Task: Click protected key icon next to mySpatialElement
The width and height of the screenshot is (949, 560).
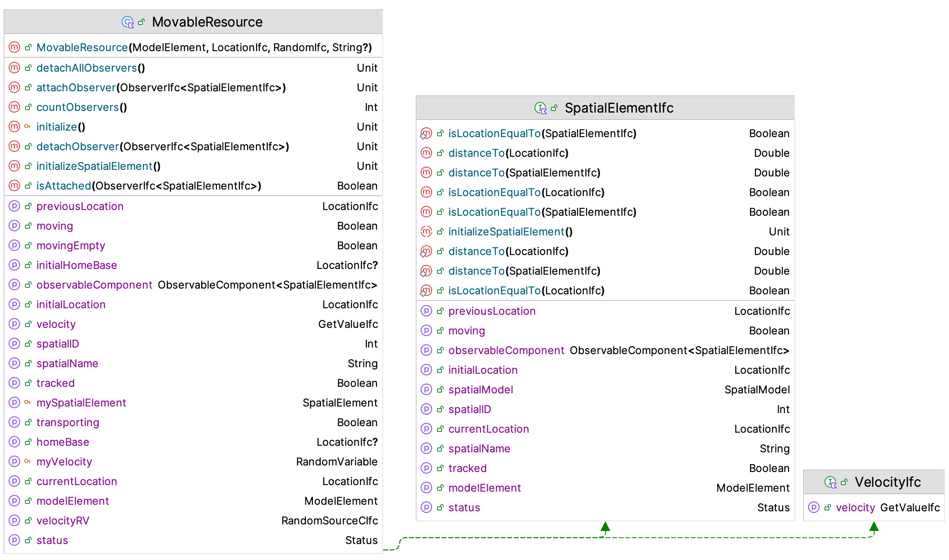Action: pos(28,402)
